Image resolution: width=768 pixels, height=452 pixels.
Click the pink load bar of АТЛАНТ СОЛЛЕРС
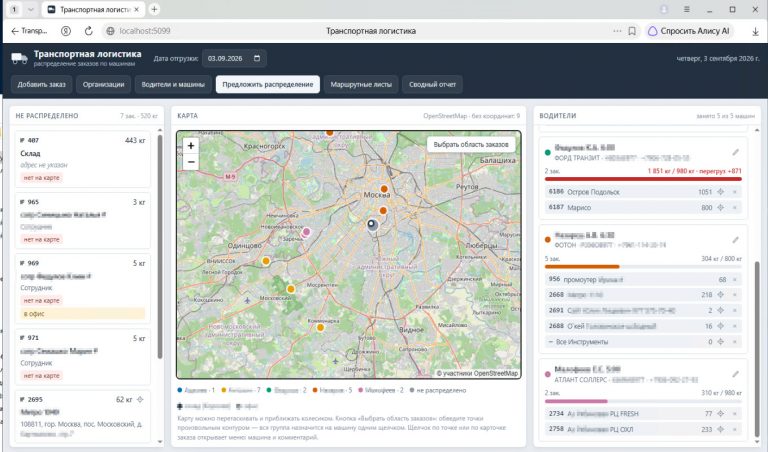pyautogui.click(x=576, y=401)
